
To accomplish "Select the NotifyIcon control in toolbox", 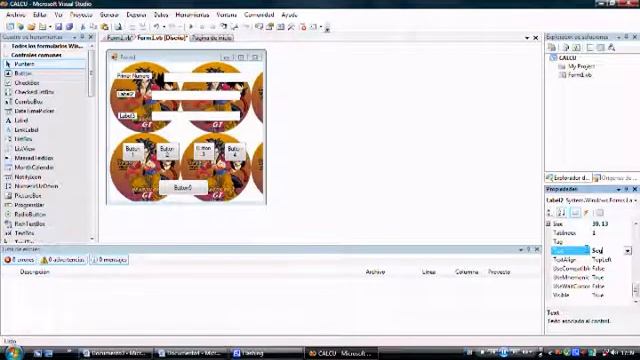I will tap(44, 177).
